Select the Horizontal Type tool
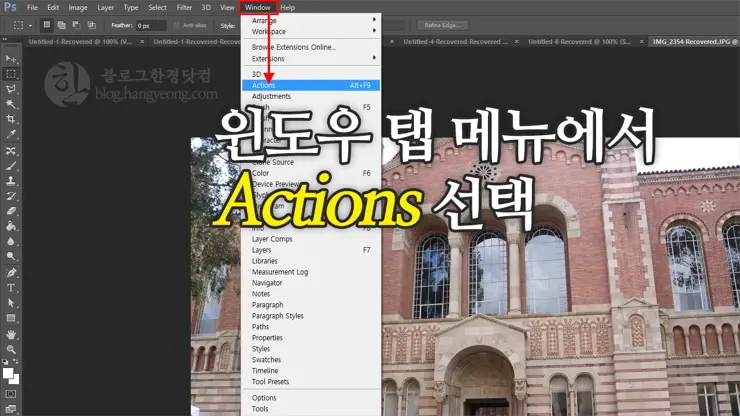 [10, 288]
